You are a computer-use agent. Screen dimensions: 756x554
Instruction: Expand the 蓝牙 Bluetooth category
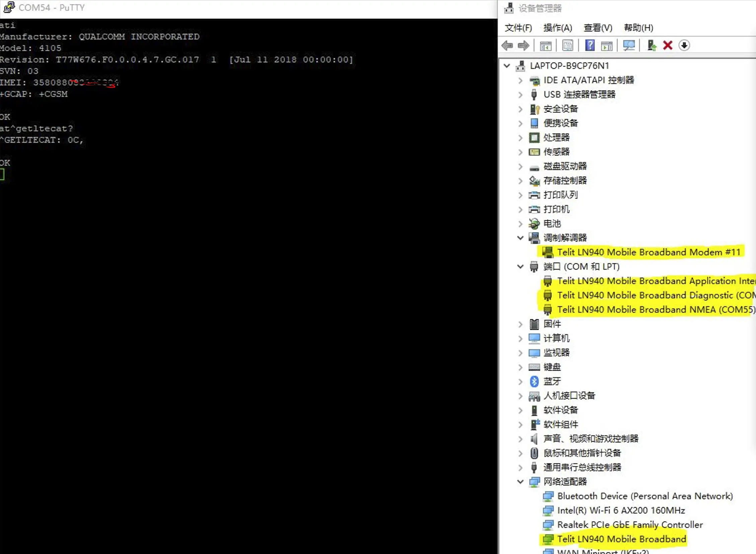520,381
